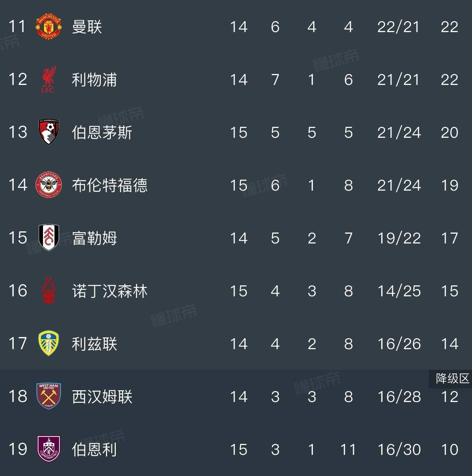Click the 伯恩茅斯 team name
This screenshot has width=472, height=476.
pos(102,133)
